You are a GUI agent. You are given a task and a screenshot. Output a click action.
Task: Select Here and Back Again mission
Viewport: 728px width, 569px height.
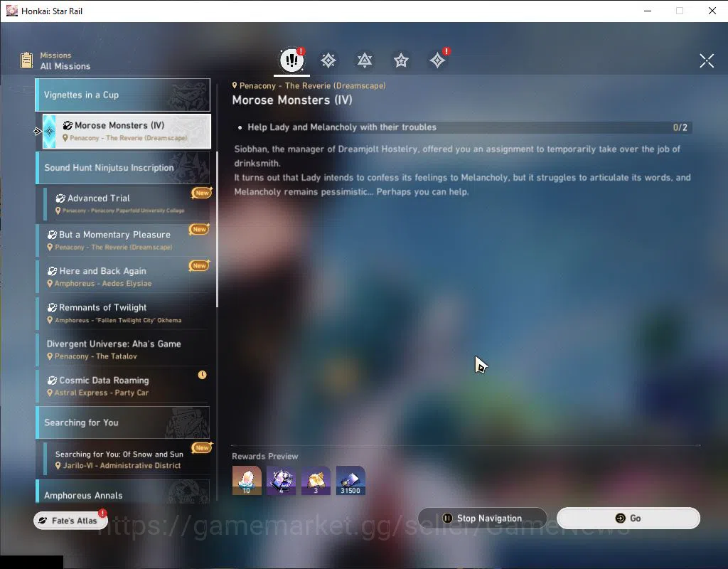point(123,277)
